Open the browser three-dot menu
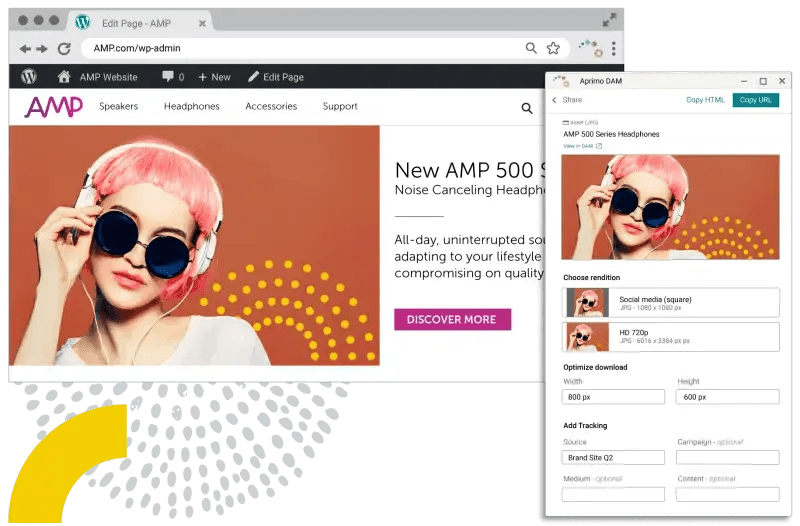This screenshot has height=526, width=800. (x=614, y=48)
